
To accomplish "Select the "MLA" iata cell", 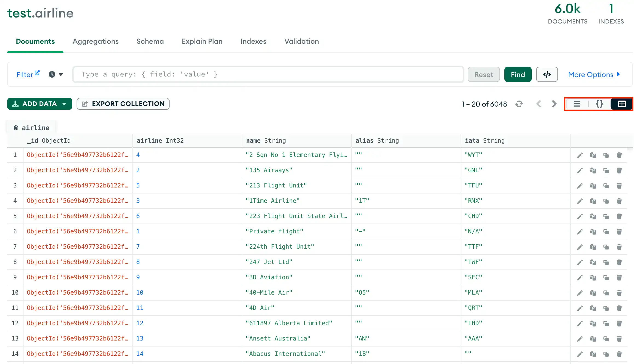I will point(516,292).
